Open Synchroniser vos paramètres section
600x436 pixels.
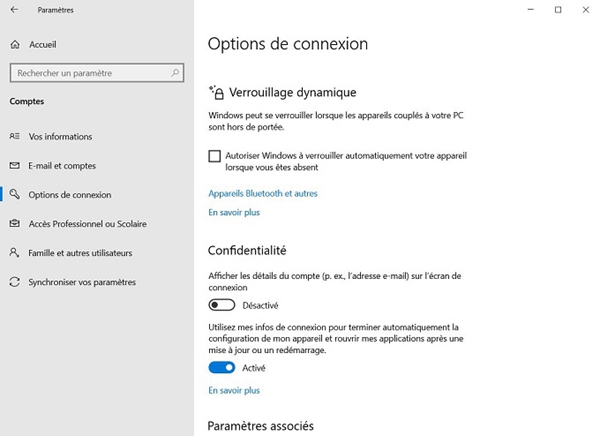point(82,282)
